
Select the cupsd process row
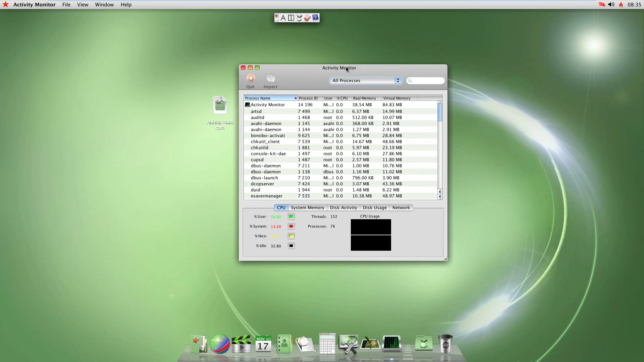[x=341, y=160]
